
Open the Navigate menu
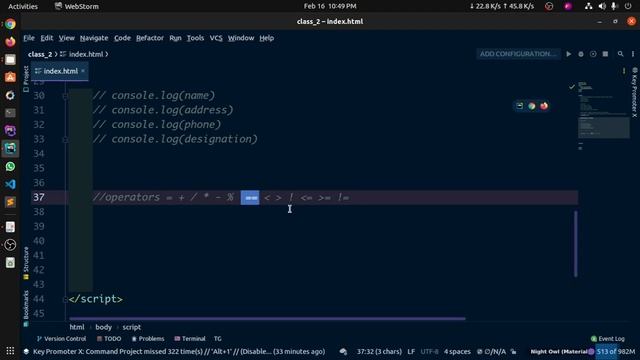point(94,38)
